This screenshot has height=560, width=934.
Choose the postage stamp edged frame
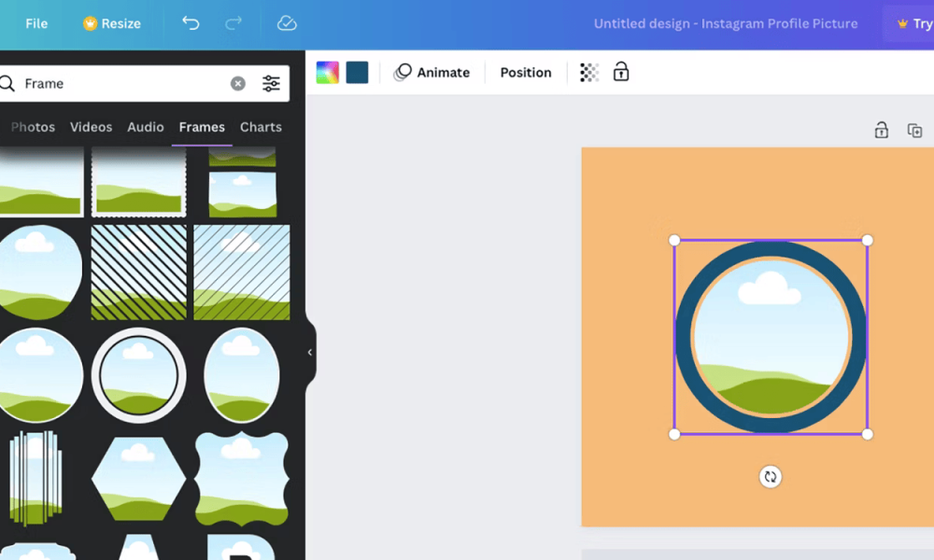(139, 182)
